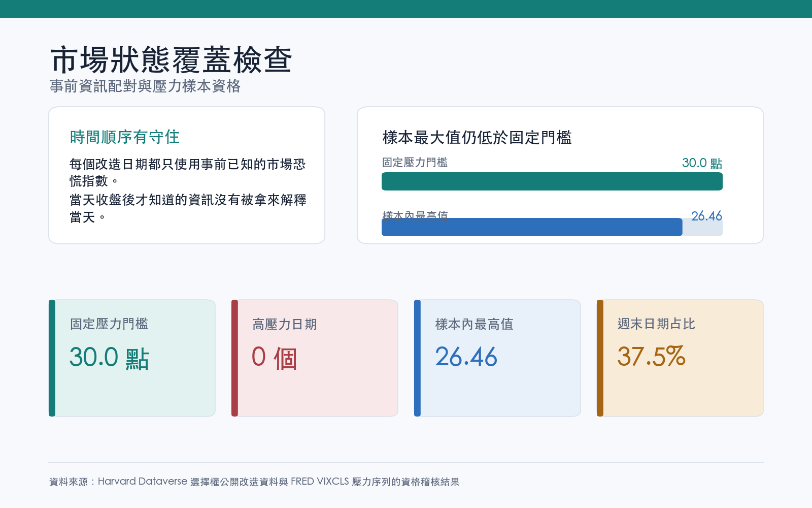Click the paragraph starting 當天收盤後才知道
Viewport: 812px width, 508px height.
click(188, 208)
